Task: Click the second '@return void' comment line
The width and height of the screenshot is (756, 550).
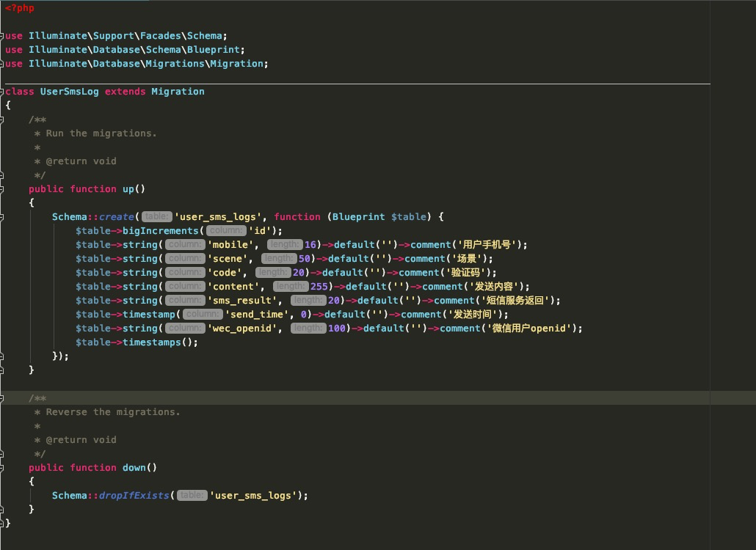Action: pyautogui.click(x=81, y=440)
